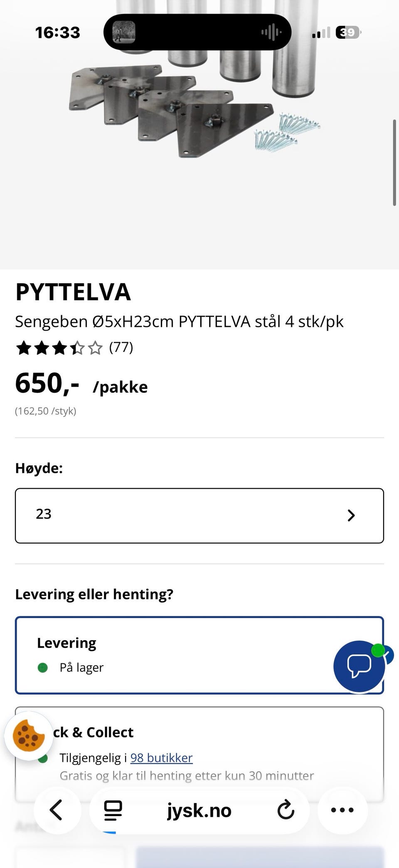Tap the Dynamic Island audio waveform
The height and width of the screenshot is (868, 399).
(x=271, y=32)
